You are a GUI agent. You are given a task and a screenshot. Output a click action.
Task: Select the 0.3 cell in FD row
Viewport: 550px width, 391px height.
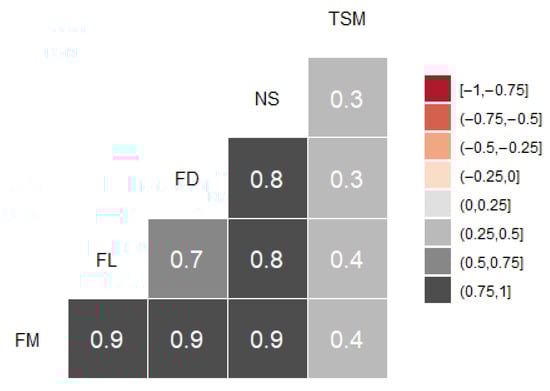pos(348,178)
